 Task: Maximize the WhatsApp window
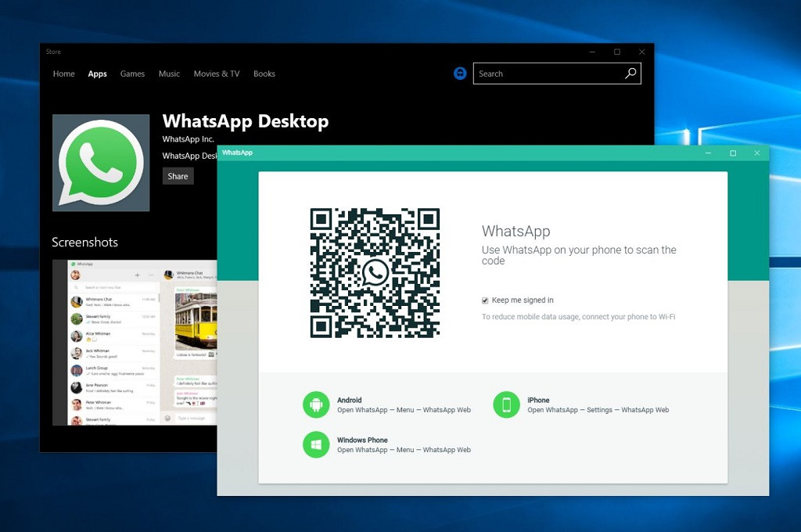pyautogui.click(x=733, y=153)
